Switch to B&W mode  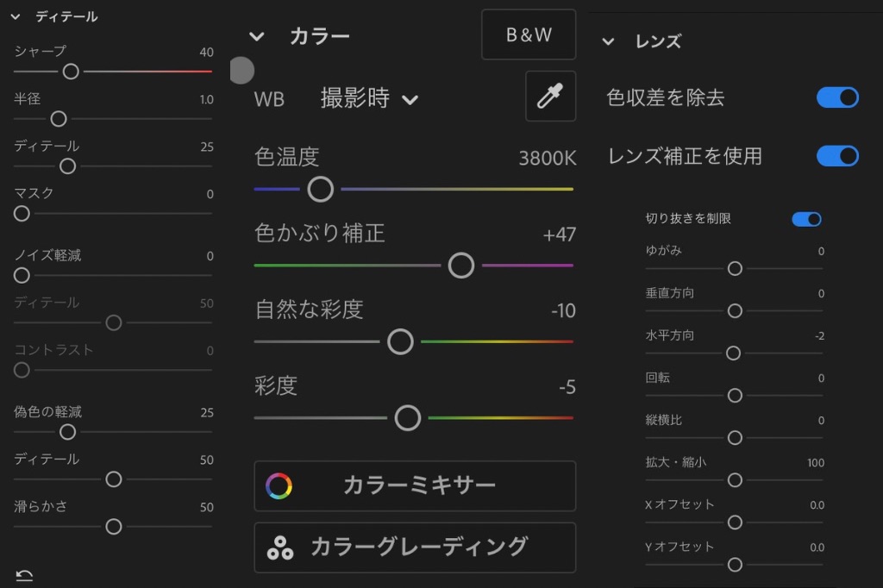click(529, 34)
